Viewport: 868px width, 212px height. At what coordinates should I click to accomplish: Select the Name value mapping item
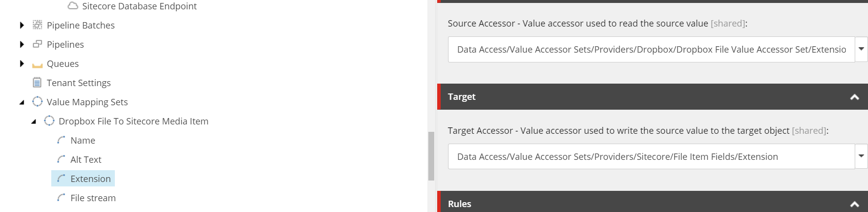[83, 140]
